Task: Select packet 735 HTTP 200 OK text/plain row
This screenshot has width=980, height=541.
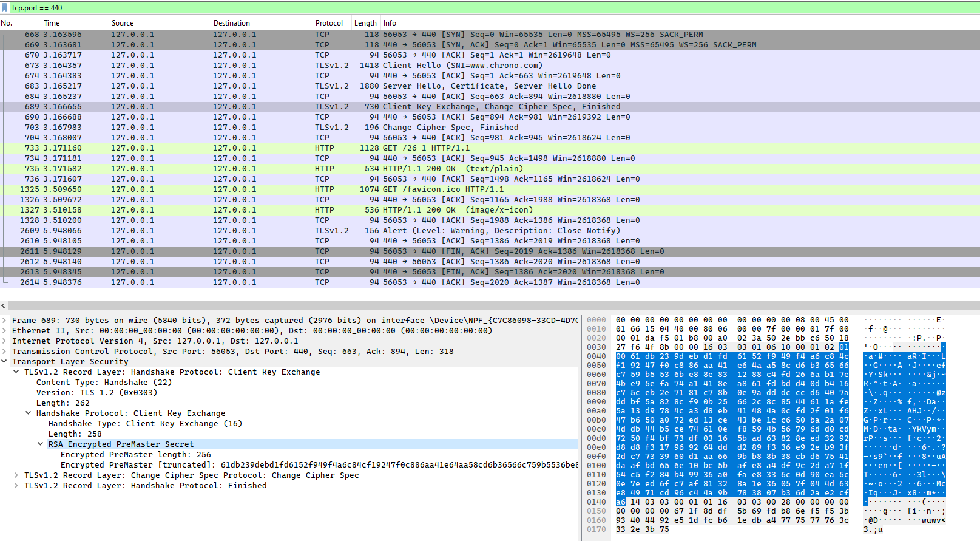Action: (x=490, y=169)
